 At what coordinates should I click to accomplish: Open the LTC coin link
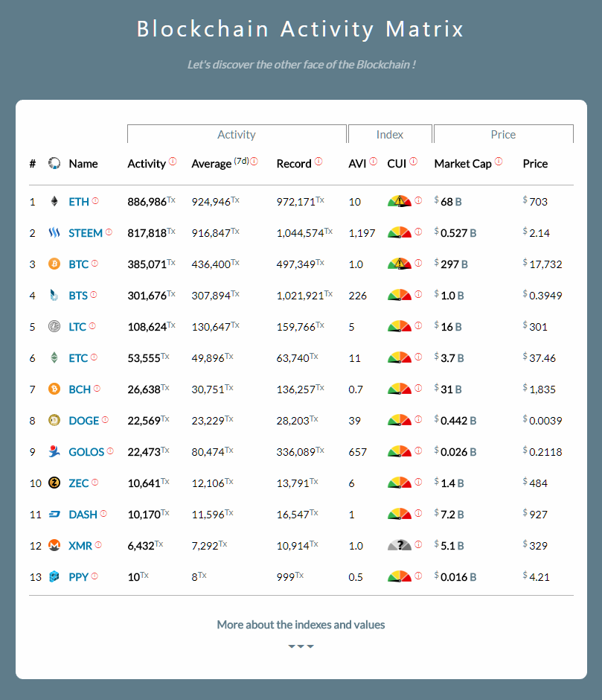point(77,327)
